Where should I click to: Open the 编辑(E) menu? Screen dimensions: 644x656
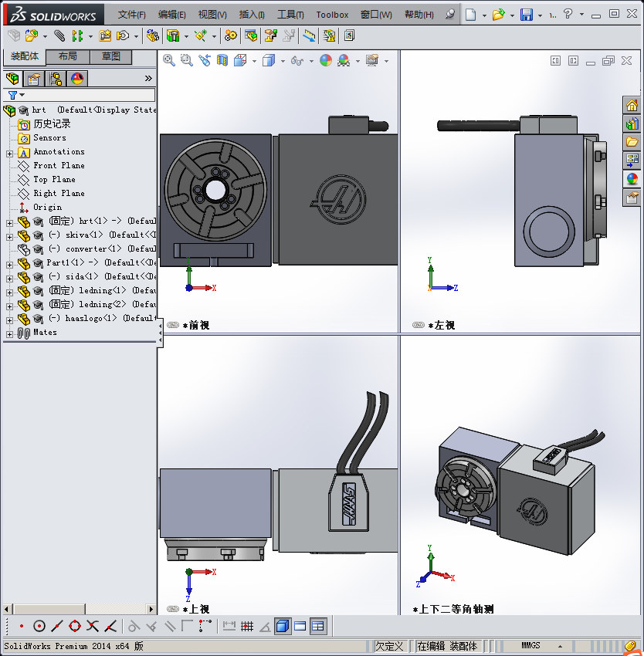[x=171, y=15]
